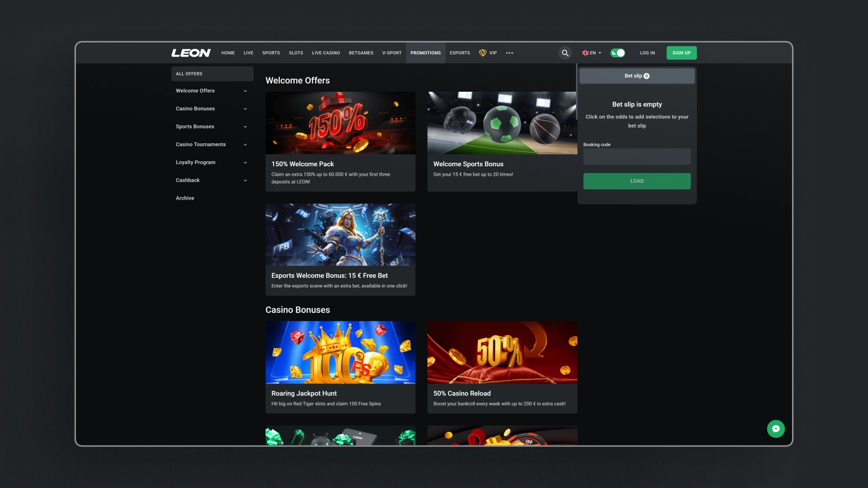Open the search magnifier icon
The width and height of the screenshot is (868, 488).
click(x=565, y=53)
